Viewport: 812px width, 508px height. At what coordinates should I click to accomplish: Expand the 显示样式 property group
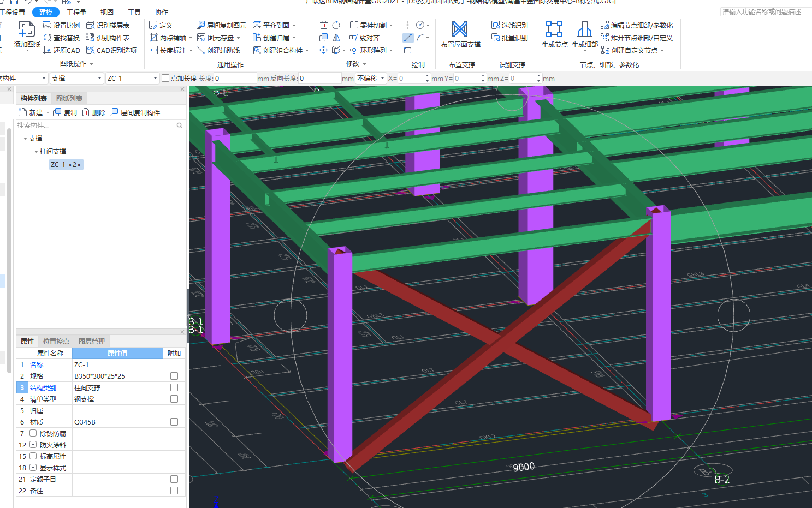point(33,468)
